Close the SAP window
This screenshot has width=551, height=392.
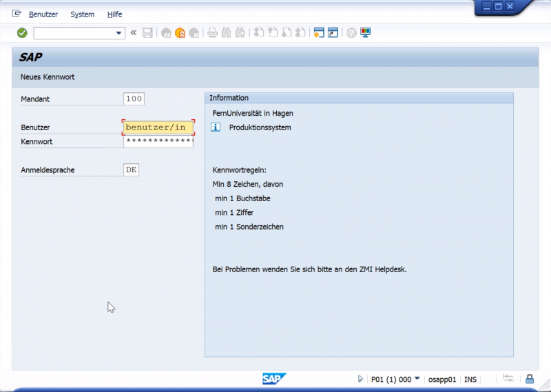click(x=510, y=6)
